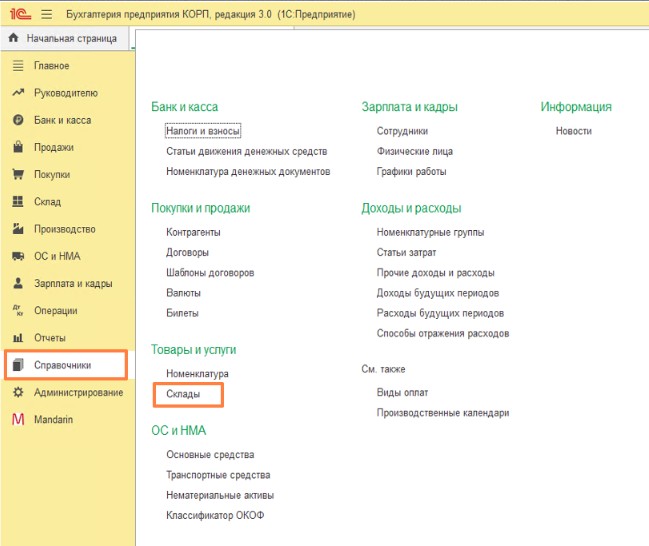Viewport: 649px width, 546px height.
Task: Click the 1C logo icon
Action: point(20,14)
